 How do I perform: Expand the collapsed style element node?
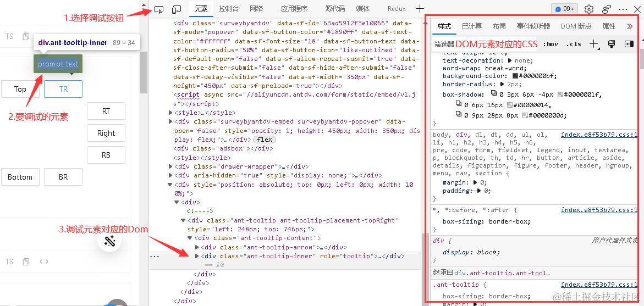coord(171,113)
